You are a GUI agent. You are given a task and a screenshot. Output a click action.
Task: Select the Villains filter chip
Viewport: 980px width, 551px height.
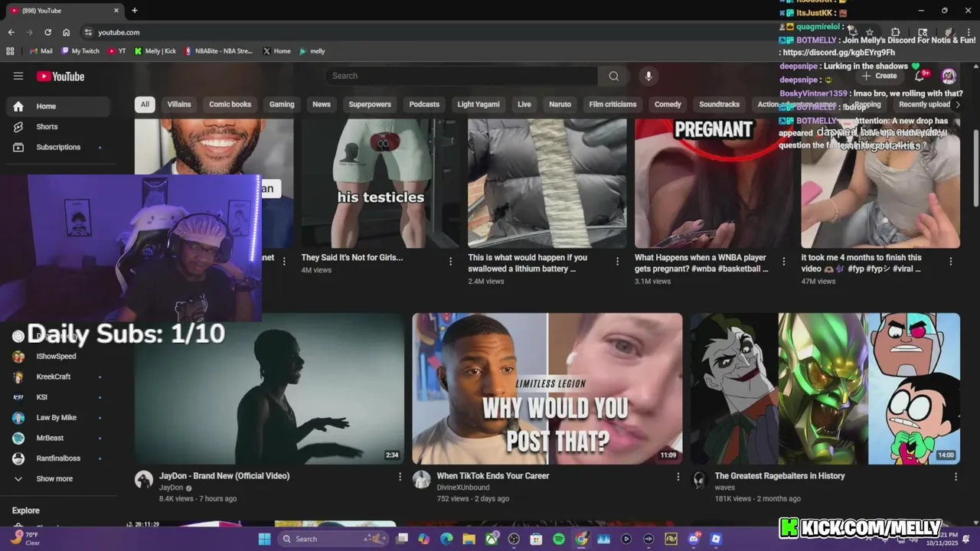(x=179, y=104)
